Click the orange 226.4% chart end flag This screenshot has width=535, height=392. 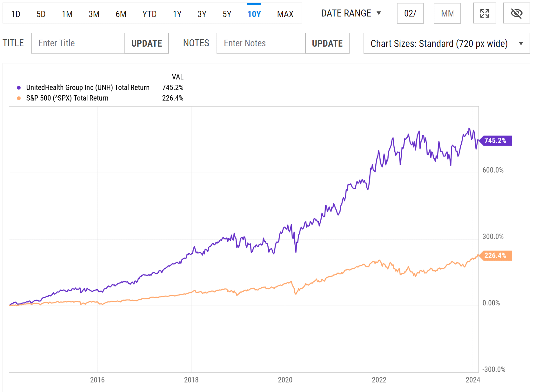[495, 256]
